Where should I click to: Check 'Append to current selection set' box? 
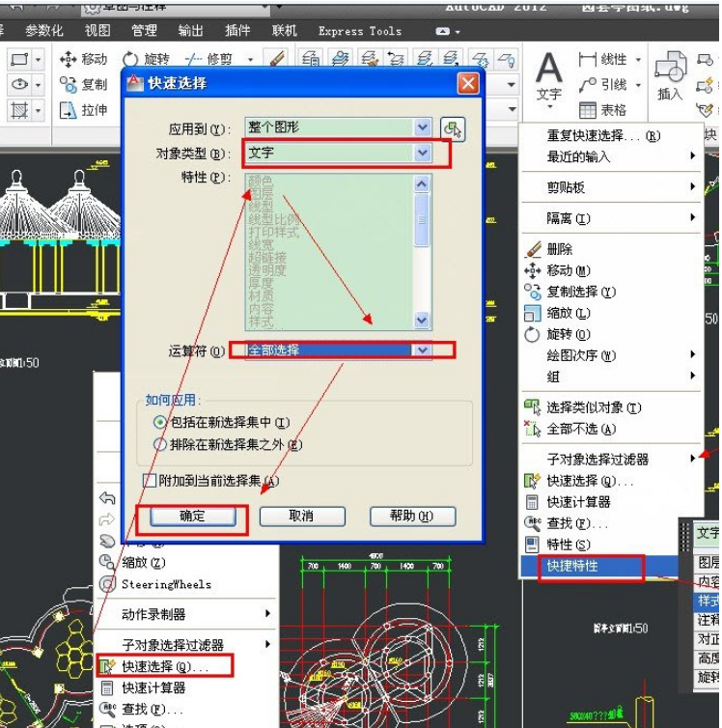[150, 481]
